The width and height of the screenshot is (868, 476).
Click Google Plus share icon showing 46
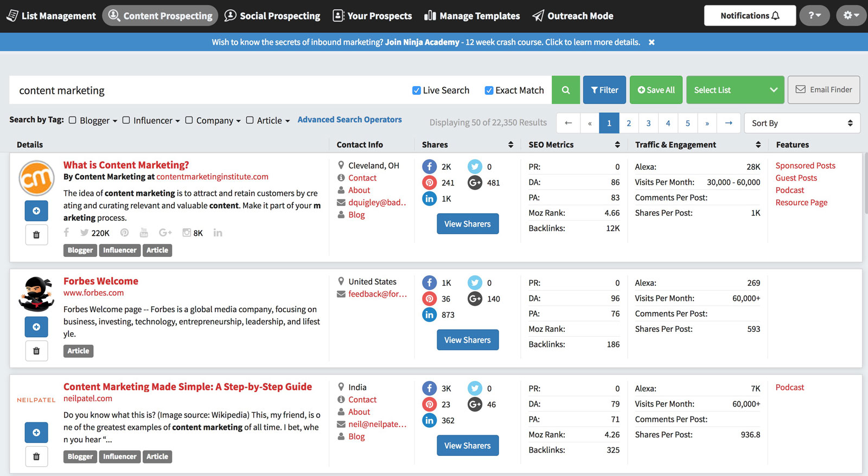[475, 404]
